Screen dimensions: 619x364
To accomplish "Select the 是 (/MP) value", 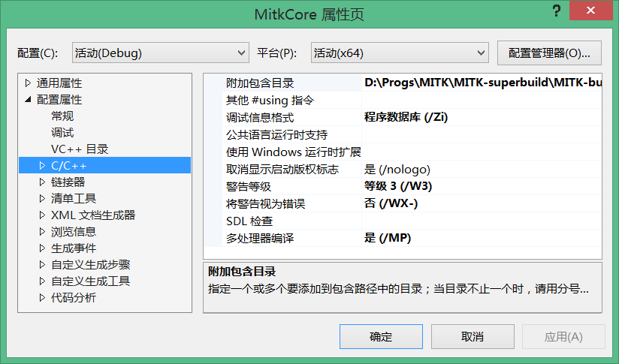I will pyautogui.click(x=388, y=238).
